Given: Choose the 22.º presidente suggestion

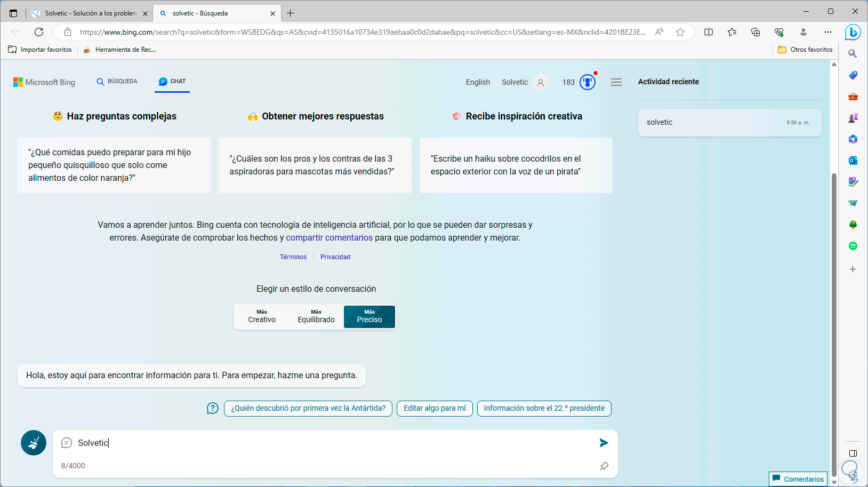Looking at the screenshot, I should [x=544, y=408].
